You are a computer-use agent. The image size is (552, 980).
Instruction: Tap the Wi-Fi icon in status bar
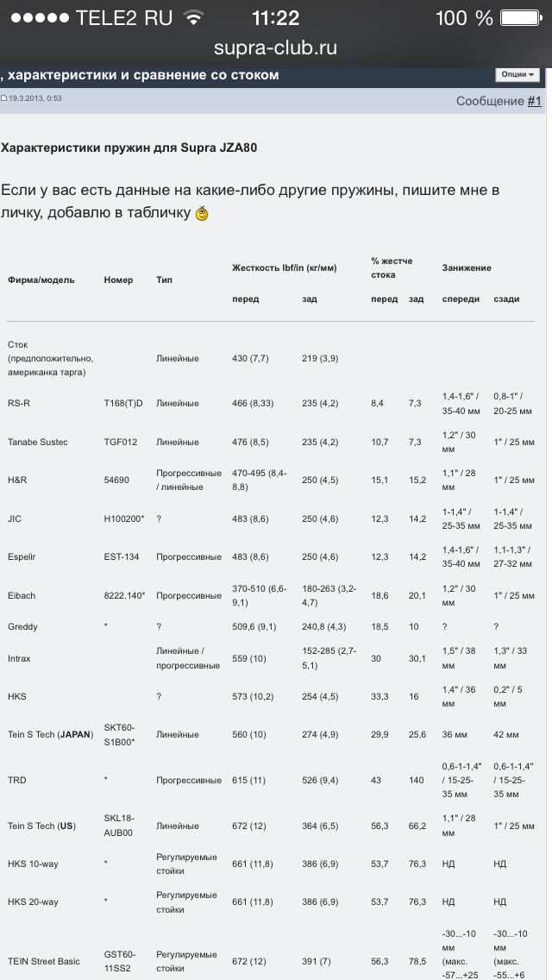[193, 18]
